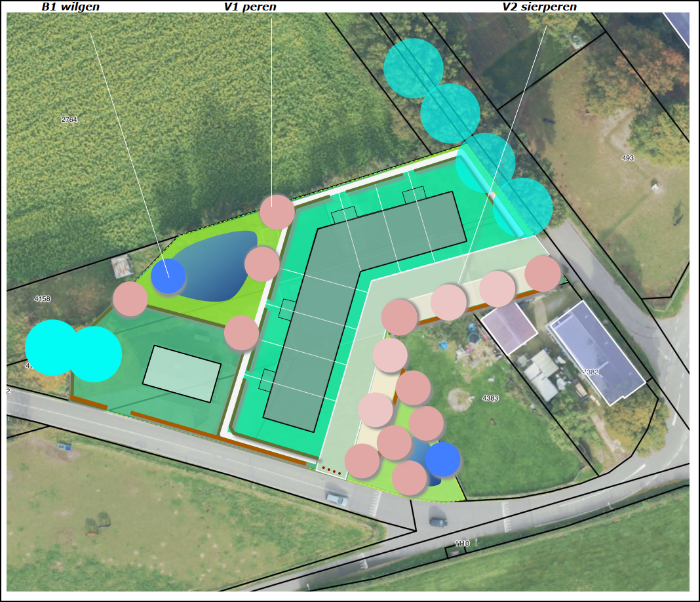Click the "V1 peren" legend label
The image size is (700, 602).
coord(250,7)
